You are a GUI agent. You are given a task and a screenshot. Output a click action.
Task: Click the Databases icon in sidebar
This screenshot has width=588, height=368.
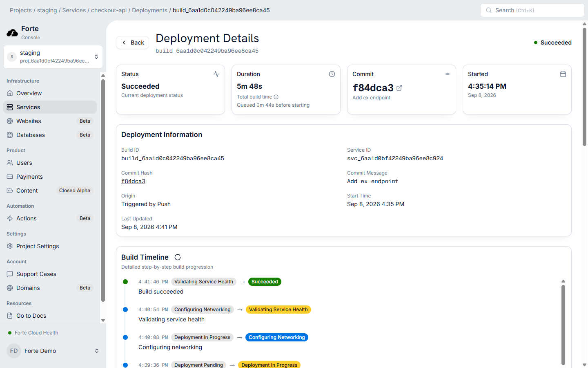(10, 135)
